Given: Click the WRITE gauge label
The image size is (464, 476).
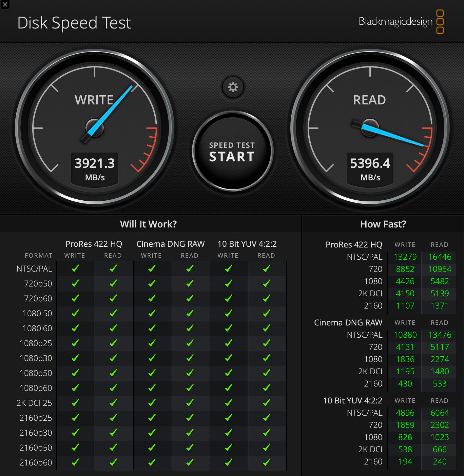Looking at the screenshot, I should pos(94,100).
